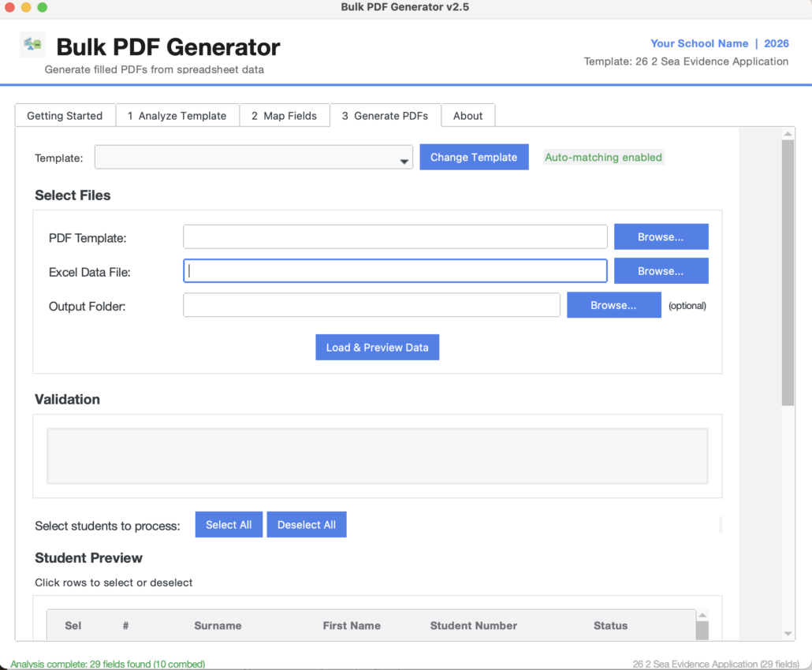Open the 1 Analyze Template tab
Image resolution: width=812 pixels, height=670 pixels.
[177, 116]
